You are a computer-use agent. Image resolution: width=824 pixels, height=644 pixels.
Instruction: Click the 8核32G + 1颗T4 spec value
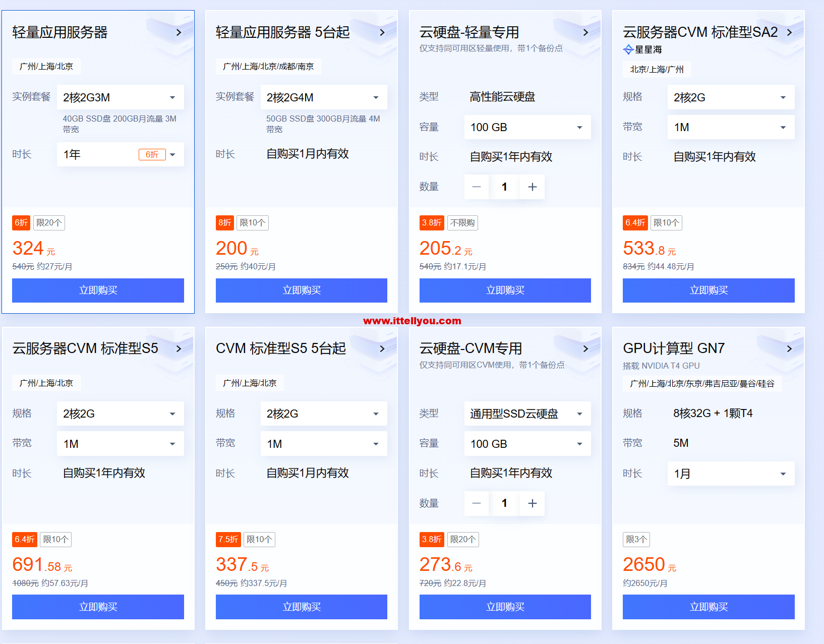pos(713,414)
